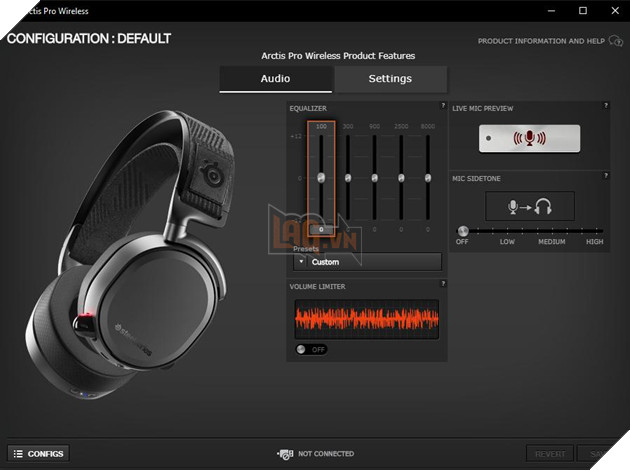This screenshot has width=630, height=470.
Task: Close the Arctis Pro Wireless window
Action: [615, 11]
